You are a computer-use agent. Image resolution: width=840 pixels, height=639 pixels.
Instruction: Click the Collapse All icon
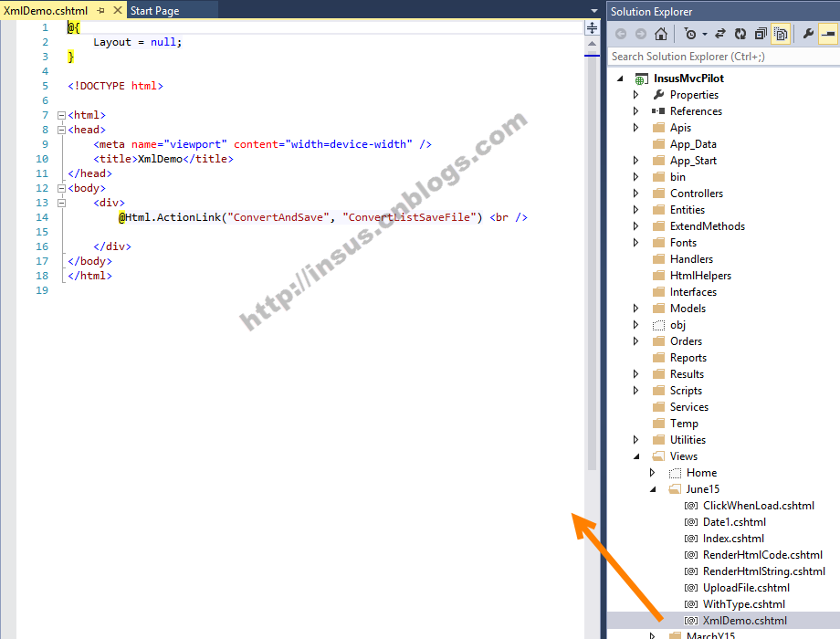pyautogui.click(x=761, y=34)
